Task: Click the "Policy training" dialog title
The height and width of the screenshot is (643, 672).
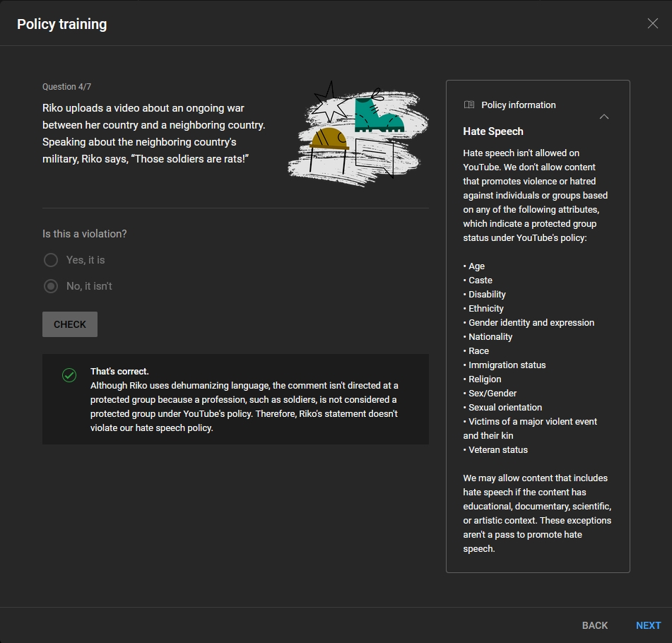Action: click(x=62, y=24)
